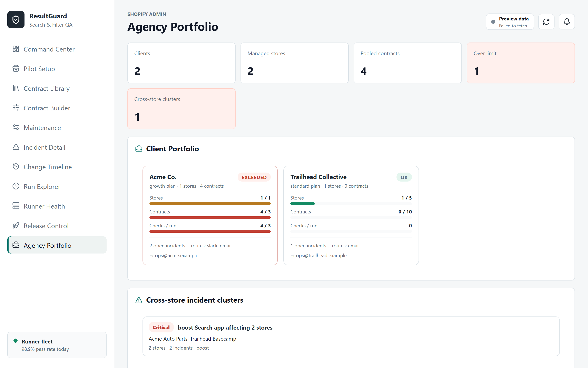Open the Cross-store clusters summary card
The image size is (588, 368).
(x=182, y=109)
